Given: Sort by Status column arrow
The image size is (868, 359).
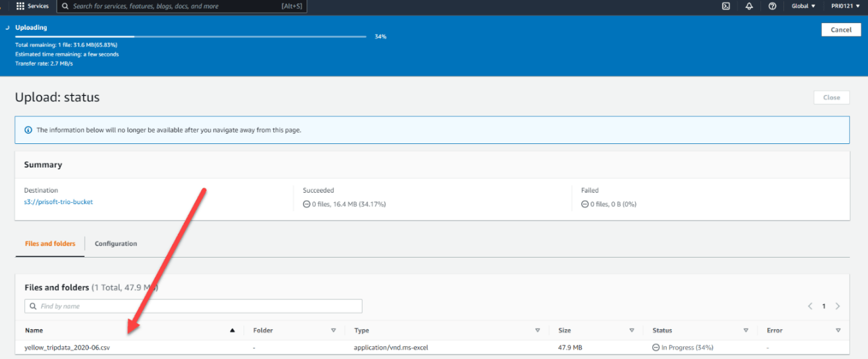Looking at the screenshot, I should 746,331.
